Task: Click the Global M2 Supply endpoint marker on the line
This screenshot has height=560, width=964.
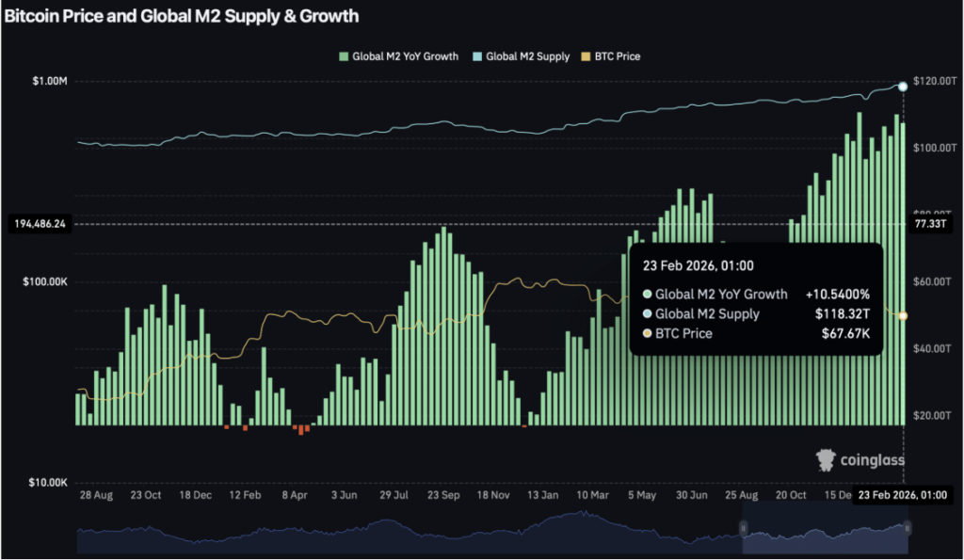Action: tap(903, 87)
